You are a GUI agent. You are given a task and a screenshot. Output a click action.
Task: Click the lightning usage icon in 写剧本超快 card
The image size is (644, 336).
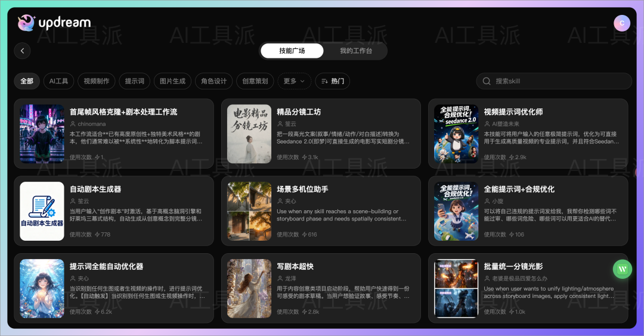point(304,312)
